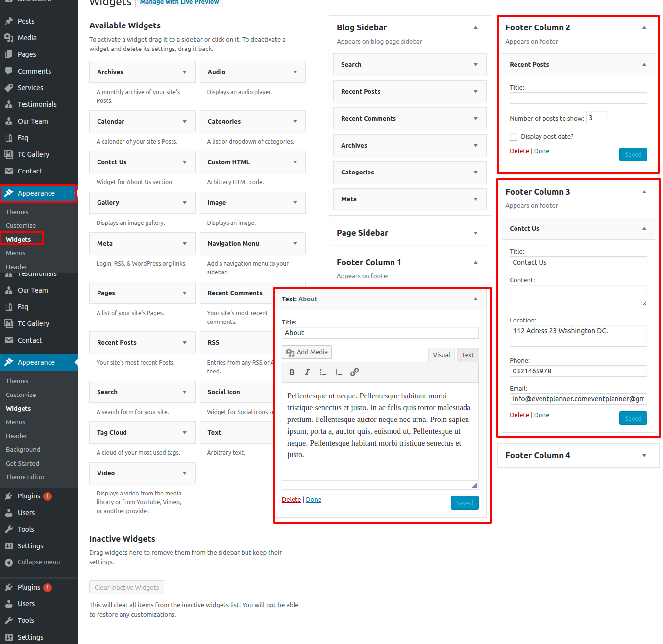Screen dimensions: 663x644
Task: Click the Collapse menu arrow icon
Action: pyautogui.click(x=9, y=562)
